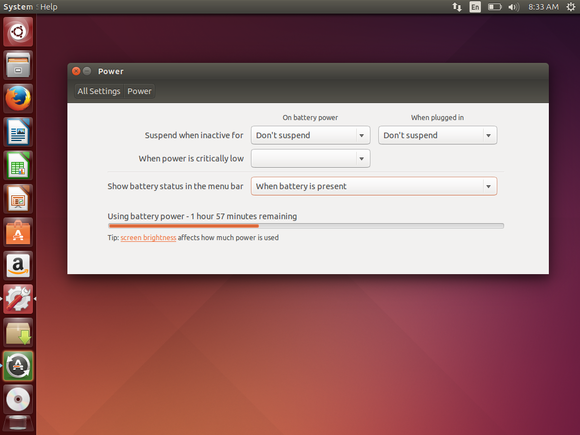
Task: Open the Files manager from launcher
Action: tap(18, 65)
